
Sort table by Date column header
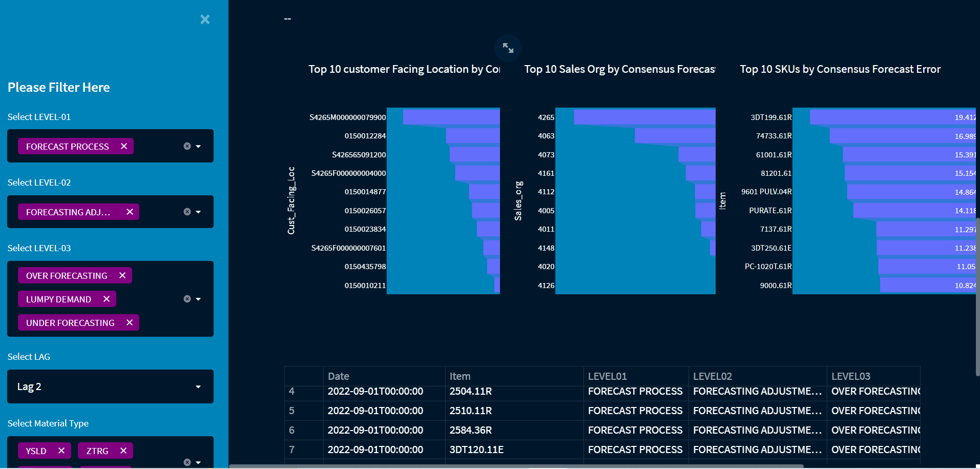pos(384,376)
